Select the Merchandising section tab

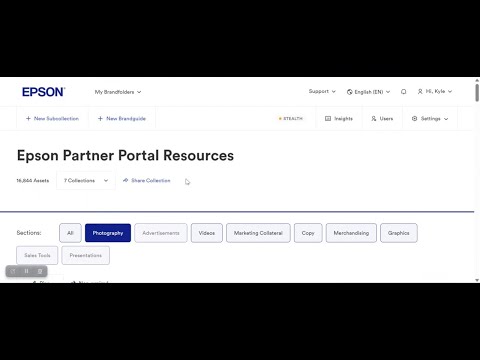click(x=351, y=233)
